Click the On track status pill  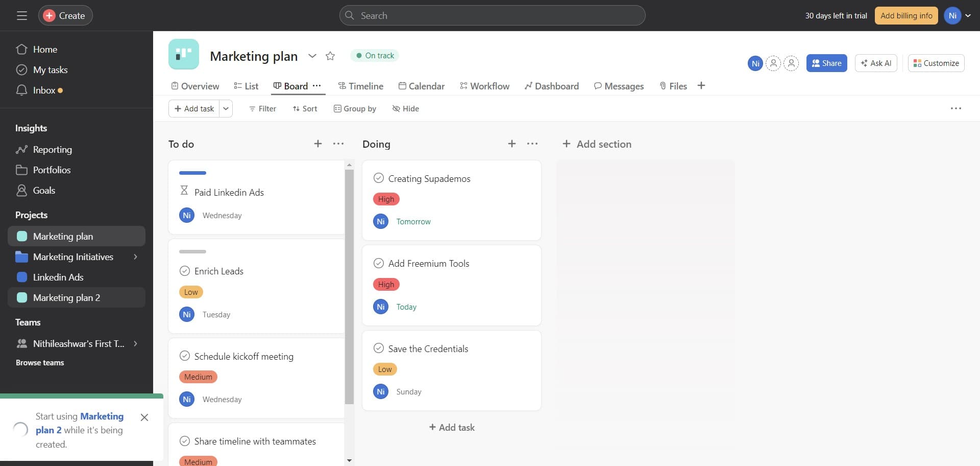click(374, 55)
